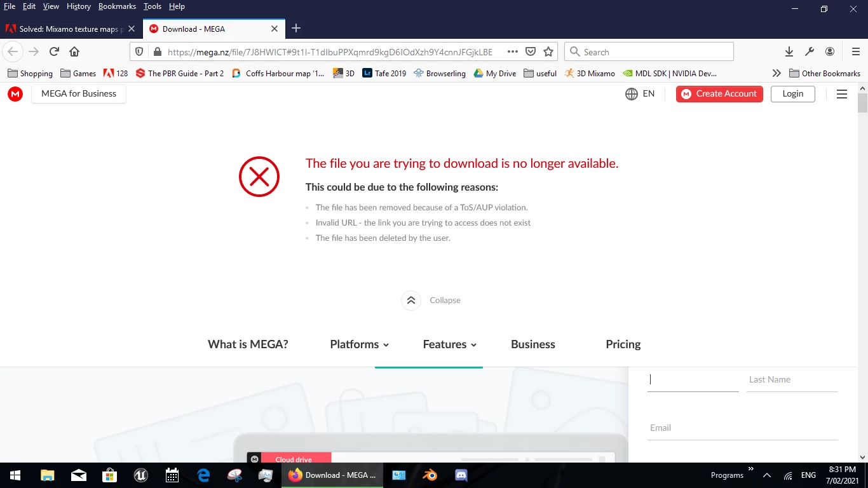The width and height of the screenshot is (868, 488).
Task: Open the Firefox account icon
Action: click(x=830, y=51)
